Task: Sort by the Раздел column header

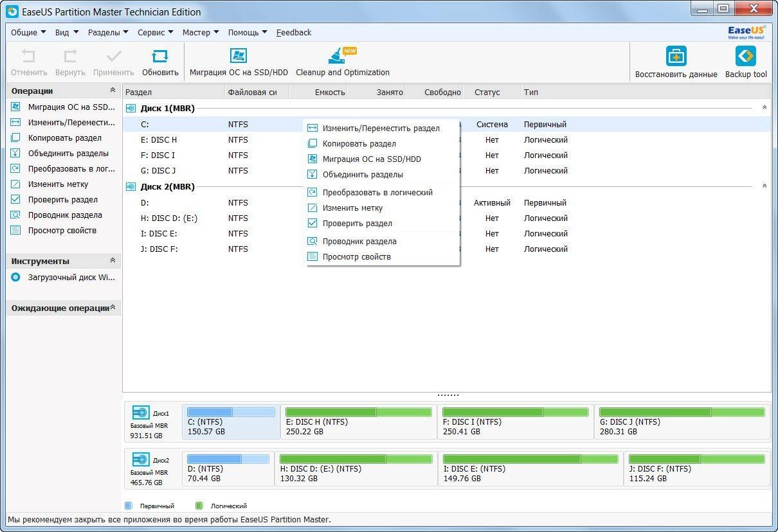Action: pos(174,92)
